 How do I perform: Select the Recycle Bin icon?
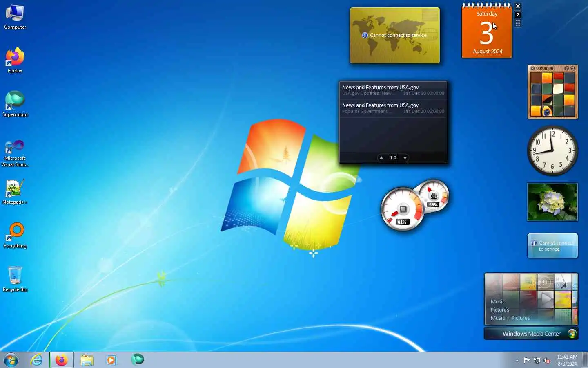[x=15, y=279]
